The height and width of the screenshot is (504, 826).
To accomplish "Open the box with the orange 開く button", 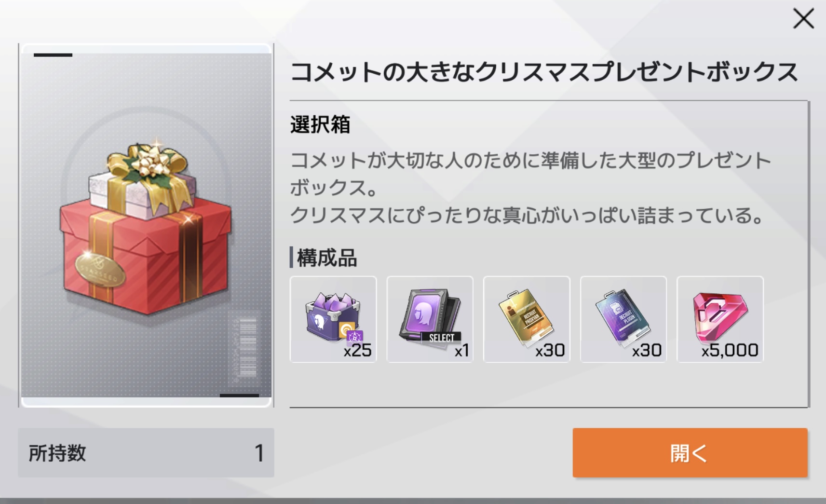I will [x=690, y=453].
